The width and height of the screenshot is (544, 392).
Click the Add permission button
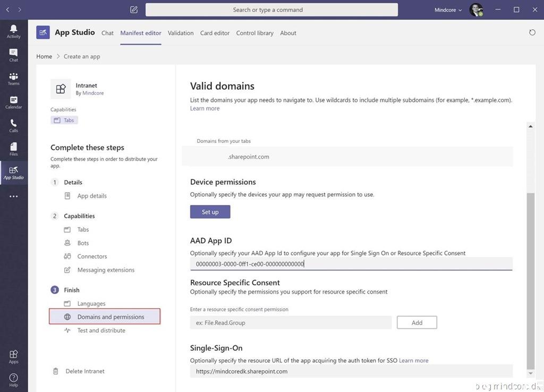point(416,322)
